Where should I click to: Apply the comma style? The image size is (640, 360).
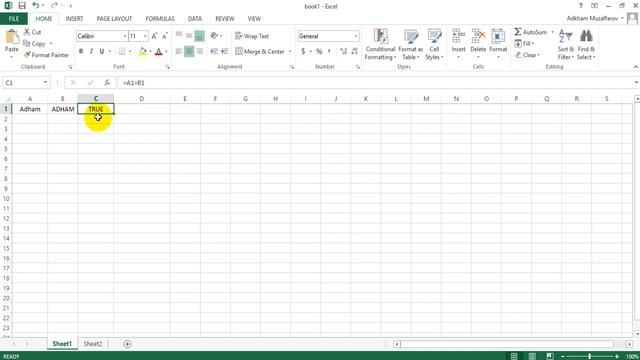[x=329, y=51]
